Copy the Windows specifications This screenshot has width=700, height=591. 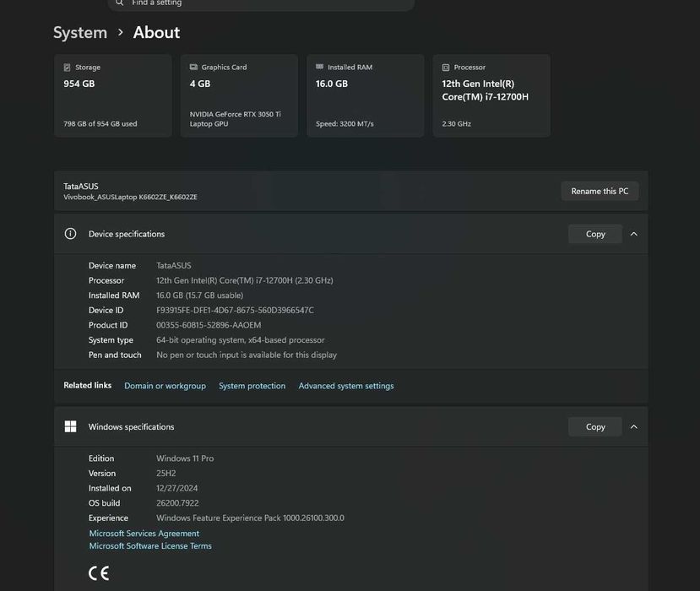tap(595, 426)
